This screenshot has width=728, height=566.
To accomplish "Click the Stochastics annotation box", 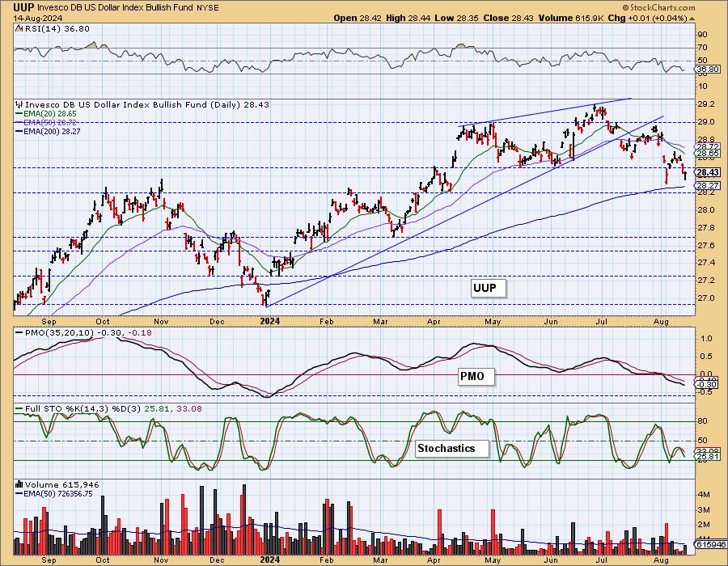I will point(451,449).
